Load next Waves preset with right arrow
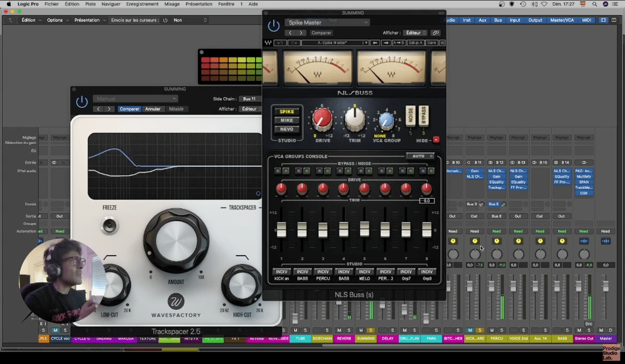This screenshot has width=625, height=364. click(x=386, y=42)
